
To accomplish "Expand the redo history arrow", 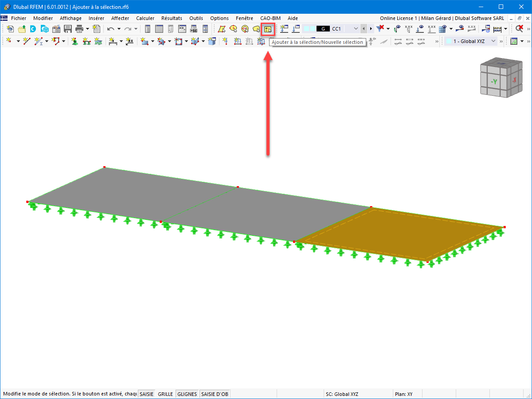I will 136,29.
